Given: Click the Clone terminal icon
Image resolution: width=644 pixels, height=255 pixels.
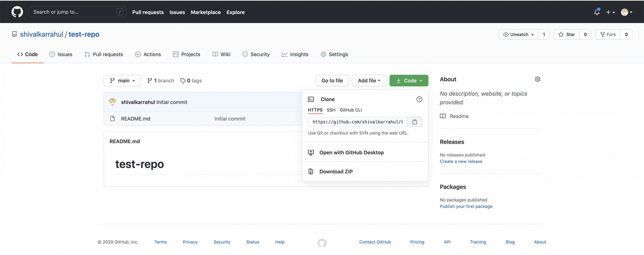Looking at the screenshot, I should 311,99.
